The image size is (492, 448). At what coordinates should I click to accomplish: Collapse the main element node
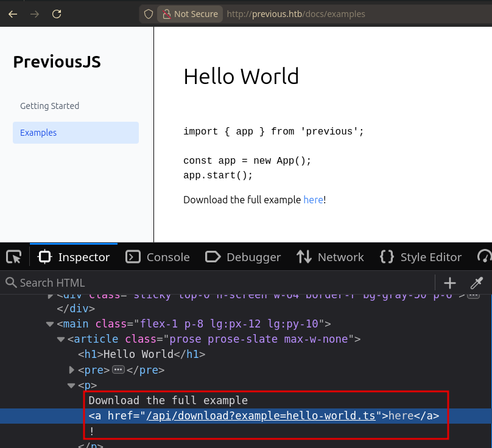(x=50, y=324)
